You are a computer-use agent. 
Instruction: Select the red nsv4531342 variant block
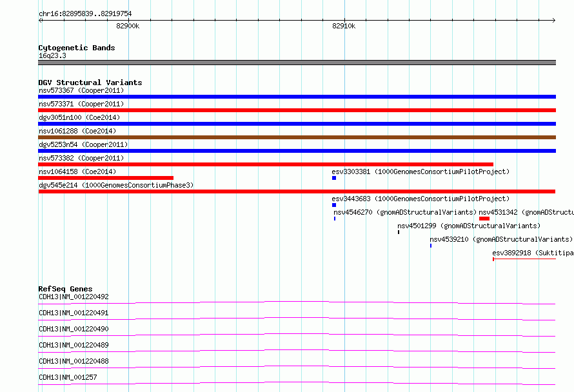(484, 219)
